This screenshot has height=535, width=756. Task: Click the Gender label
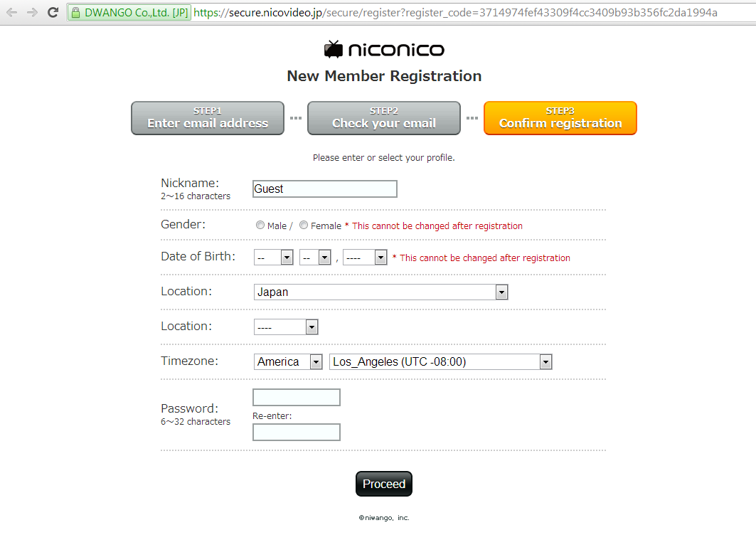183,224
